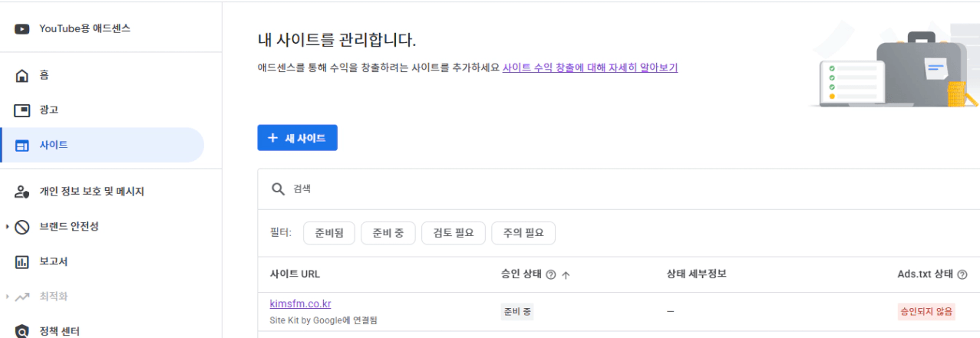
Task: Click the Policy Center (정책 센터) shield icon
Action: pos(22,331)
